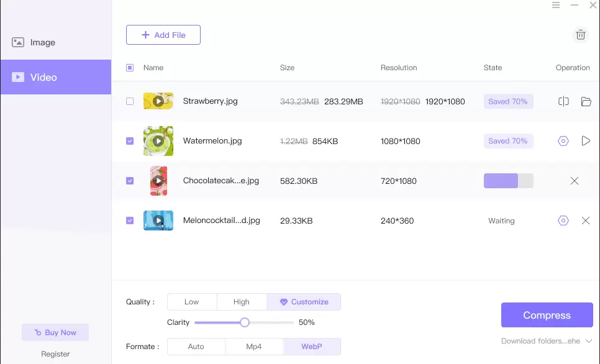Click the Strawberry.jpg file name
The image size is (600, 364).
210,101
